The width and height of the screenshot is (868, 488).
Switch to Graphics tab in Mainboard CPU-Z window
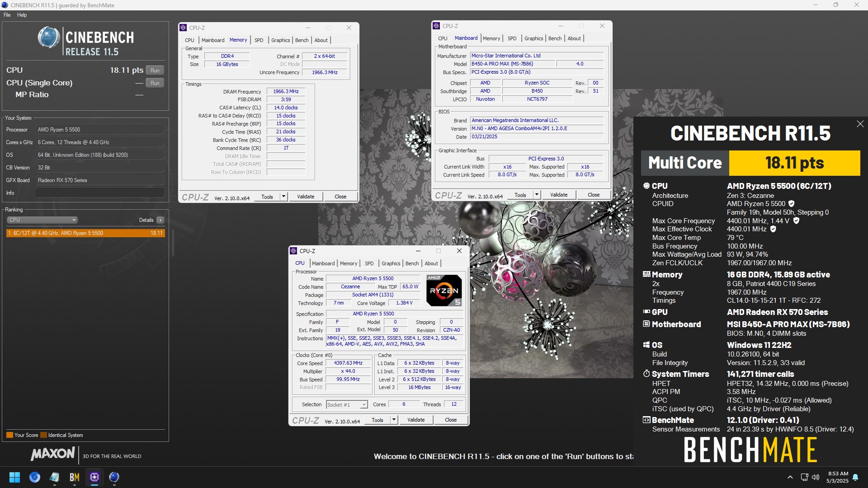point(533,38)
